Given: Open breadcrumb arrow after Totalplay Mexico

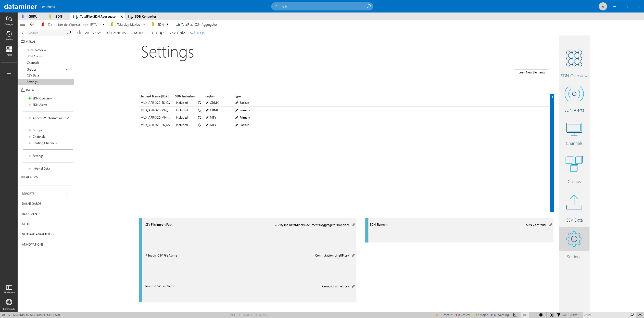Looking at the screenshot, I should click(144, 24).
